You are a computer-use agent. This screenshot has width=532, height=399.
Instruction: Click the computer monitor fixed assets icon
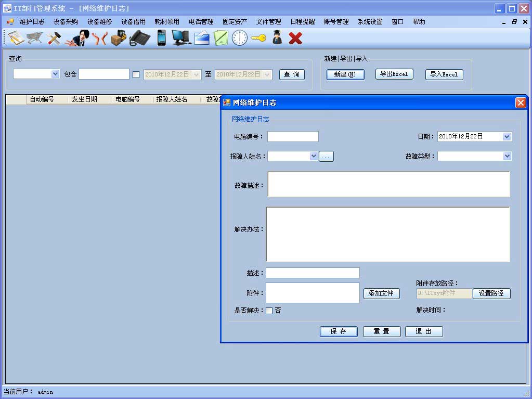[x=181, y=38]
